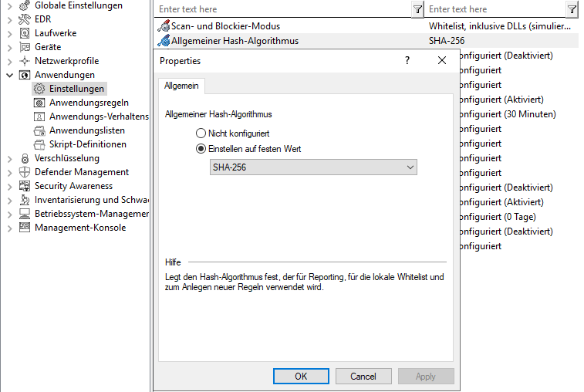The height and width of the screenshot is (392, 584).
Task: Select the Verschlüsselung lock icon
Action: (x=25, y=158)
